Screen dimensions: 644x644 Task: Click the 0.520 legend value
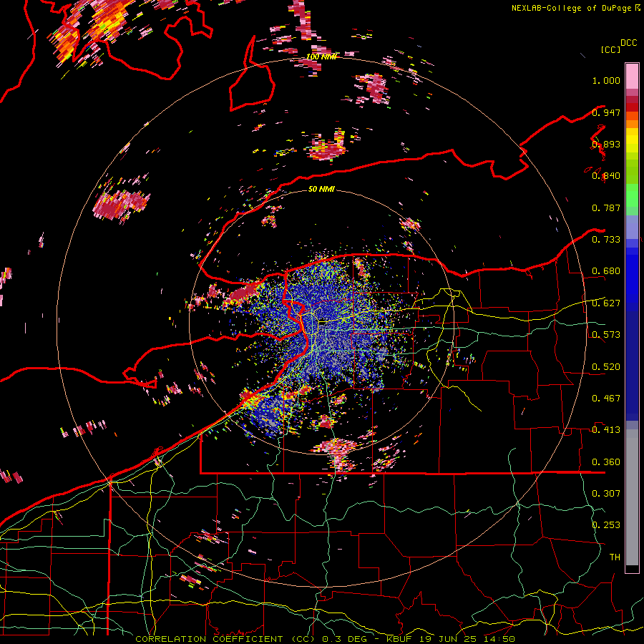click(606, 366)
